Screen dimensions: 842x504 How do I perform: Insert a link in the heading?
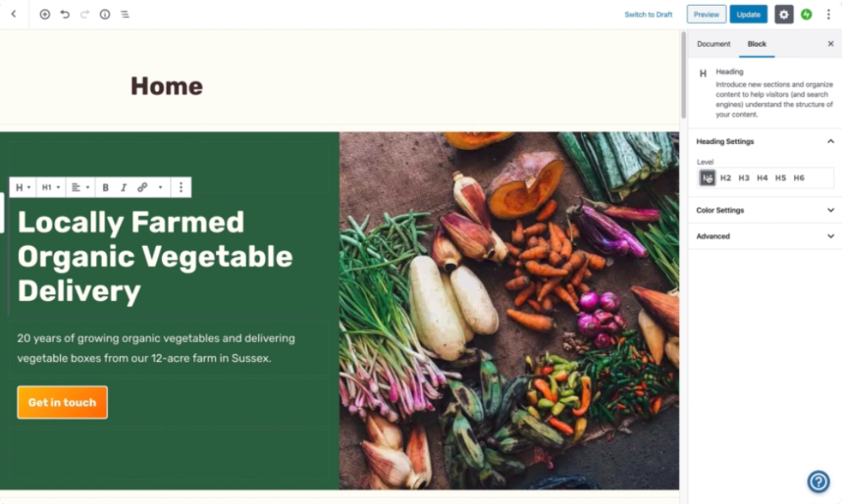142,187
